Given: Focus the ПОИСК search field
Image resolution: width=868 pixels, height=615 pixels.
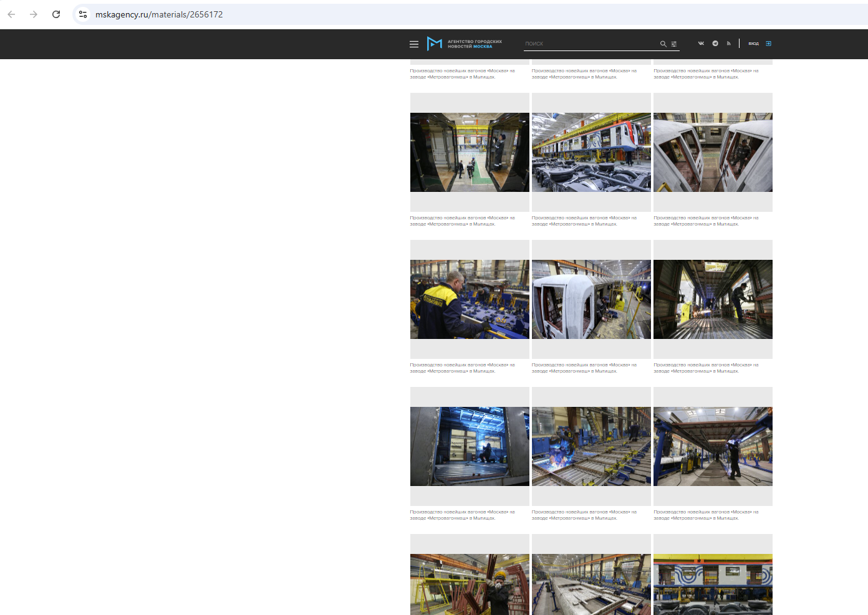Looking at the screenshot, I should coord(589,44).
